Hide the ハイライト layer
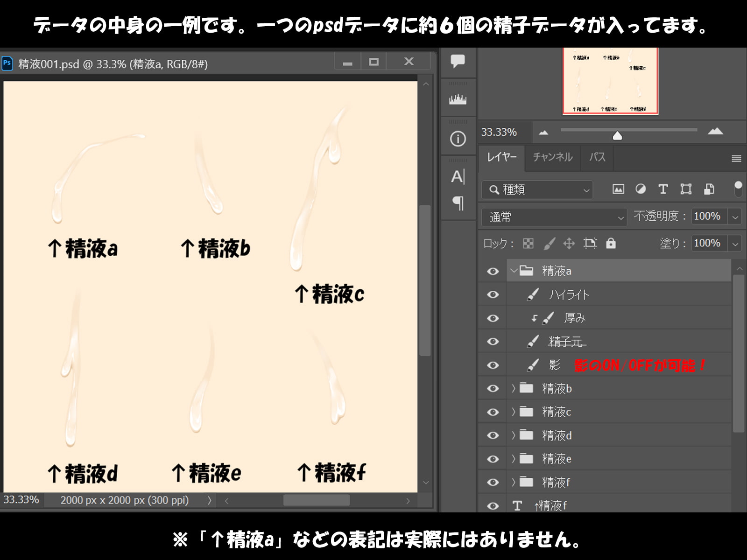This screenshot has height=560, width=747. 493,294
